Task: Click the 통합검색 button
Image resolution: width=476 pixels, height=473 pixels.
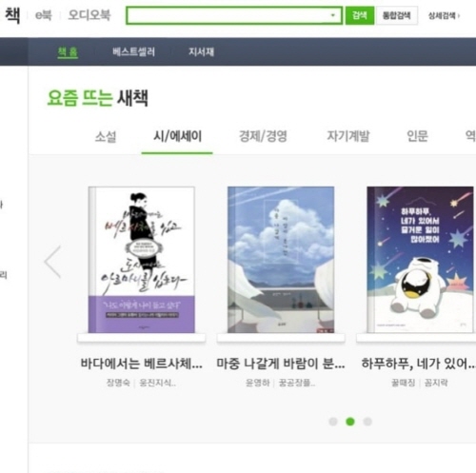Action: point(396,15)
